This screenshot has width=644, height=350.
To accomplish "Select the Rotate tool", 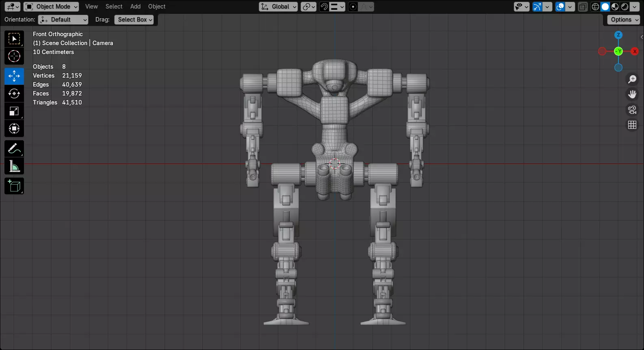I will click(x=14, y=93).
